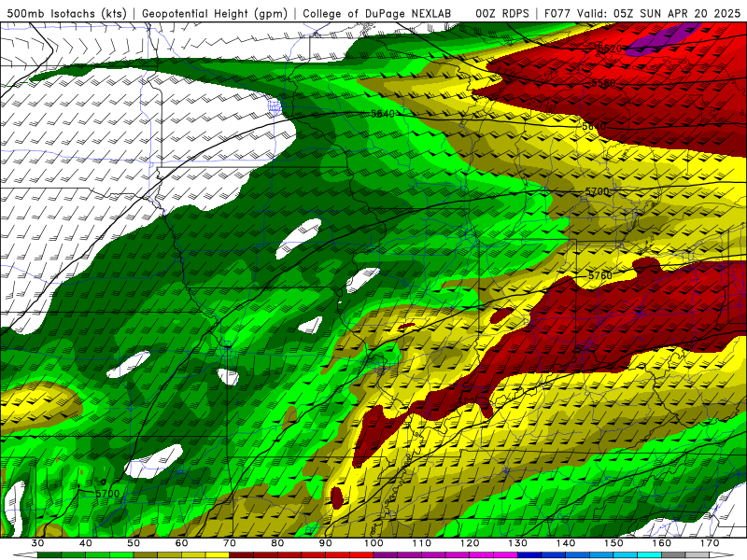Click the 5640 contour label in the green area
This screenshot has height=560, width=747.
[383, 114]
